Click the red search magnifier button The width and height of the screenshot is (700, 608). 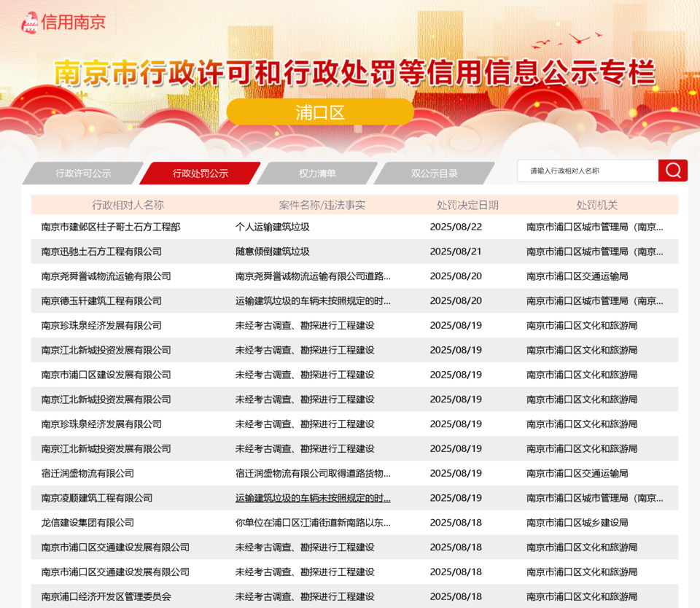(x=672, y=171)
